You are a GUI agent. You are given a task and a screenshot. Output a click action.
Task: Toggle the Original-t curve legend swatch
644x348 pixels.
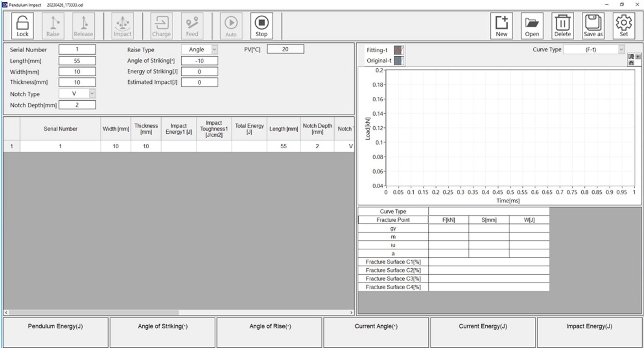coord(399,60)
